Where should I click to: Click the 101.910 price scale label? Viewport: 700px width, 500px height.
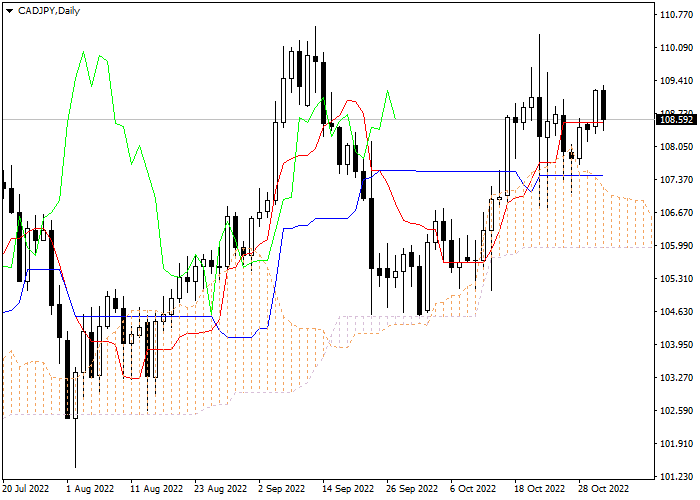pos(676,444)
